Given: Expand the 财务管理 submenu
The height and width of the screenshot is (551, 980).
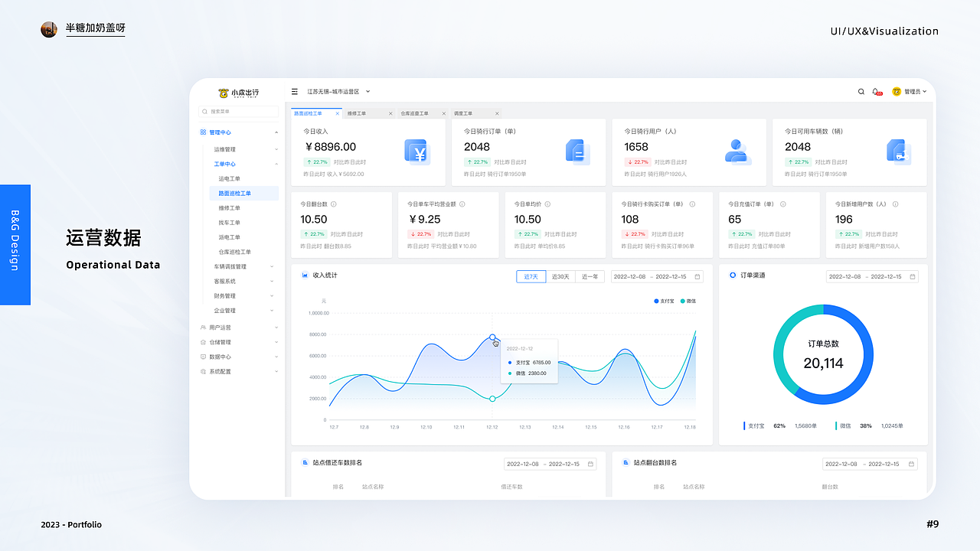Looking at the screenshot, I should coord(272,295).
